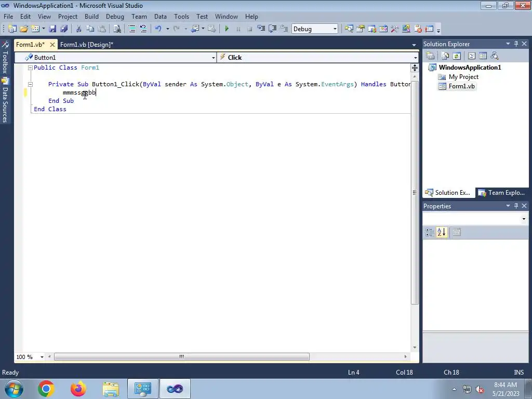Click the Add New Item toolbar icon
Screen dimensions: 532x399
click(x=35, y=29)
